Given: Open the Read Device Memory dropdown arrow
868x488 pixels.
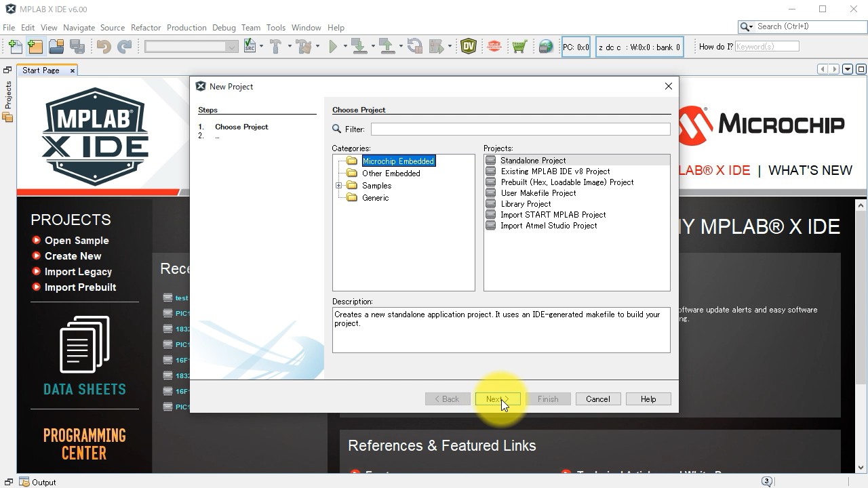Looking at the screenshot, I should [401, 46].
